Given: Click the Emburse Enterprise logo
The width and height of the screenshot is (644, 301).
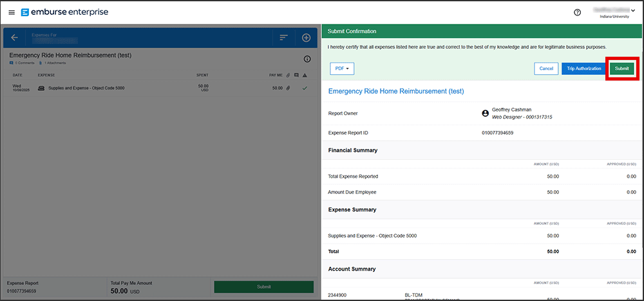Looking at the screenshot, I should click(64, 12).
